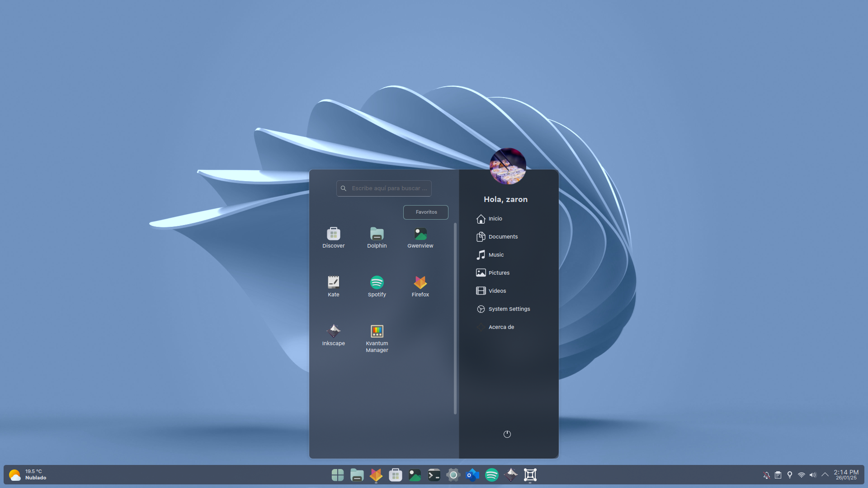Launch the Kate text editor
Viewport: 868px width, 488px height.
(x=333, y=286)
